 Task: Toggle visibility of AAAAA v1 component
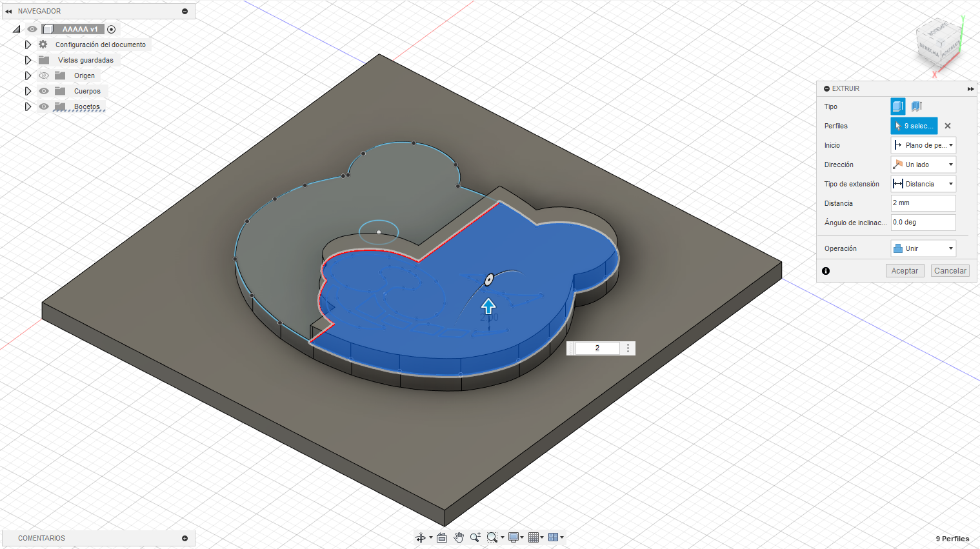point(32,29)
